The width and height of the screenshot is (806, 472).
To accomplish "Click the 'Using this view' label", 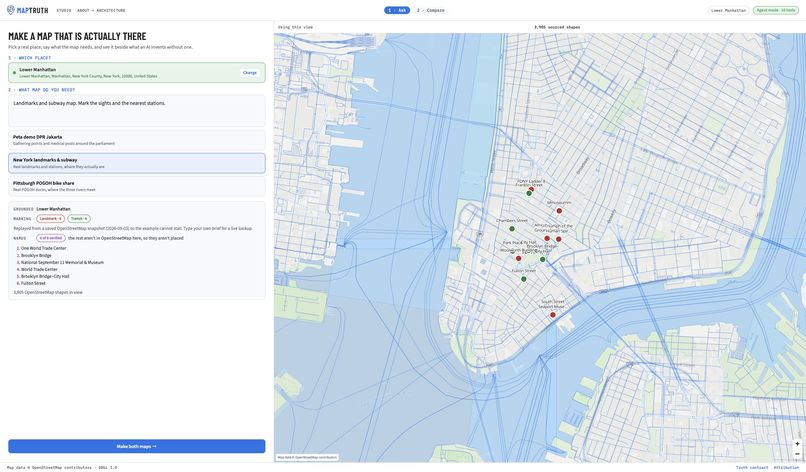I will (x=295, y=27).
